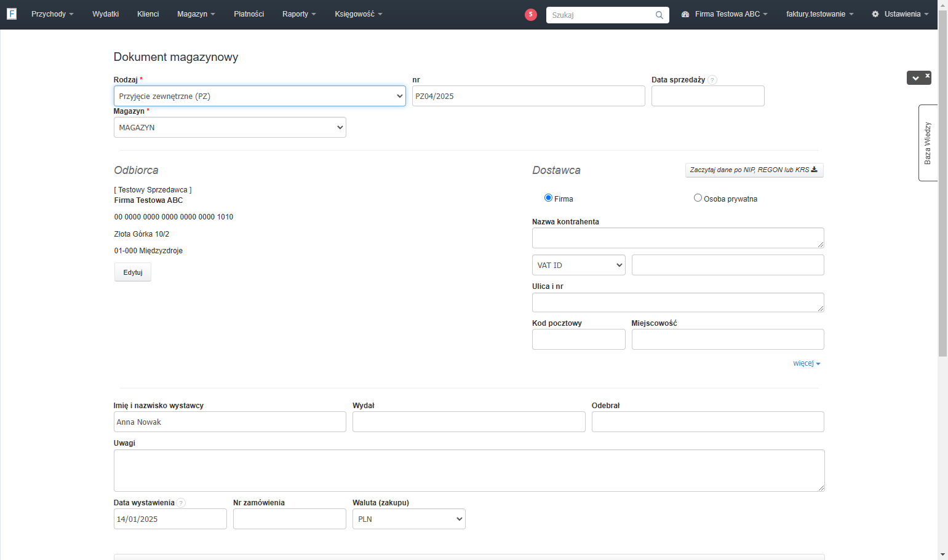
Task: Click the Ulica i nr field
Action: pyautogui.click(x=678, y=302)
